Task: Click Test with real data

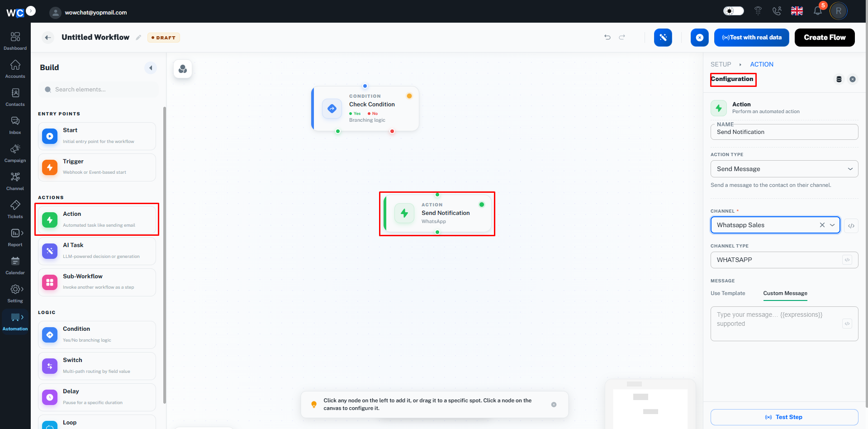Action: (x=752, y=38)
